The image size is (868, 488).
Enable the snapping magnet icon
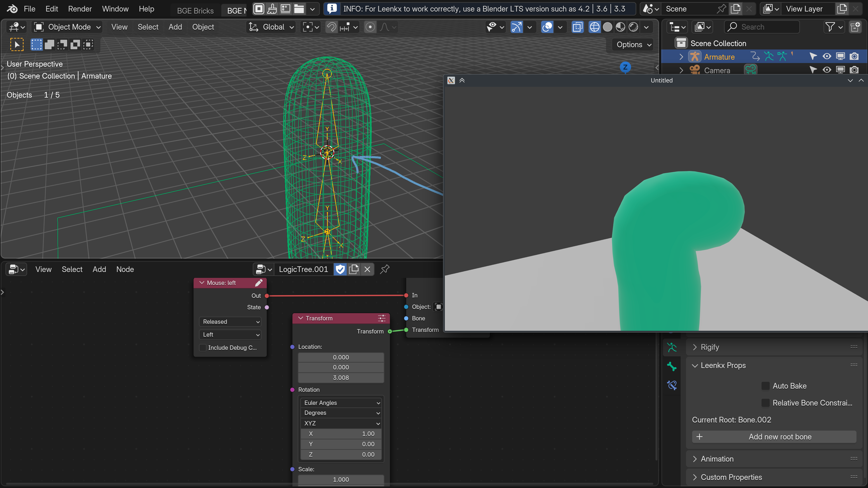click(331, 27)
